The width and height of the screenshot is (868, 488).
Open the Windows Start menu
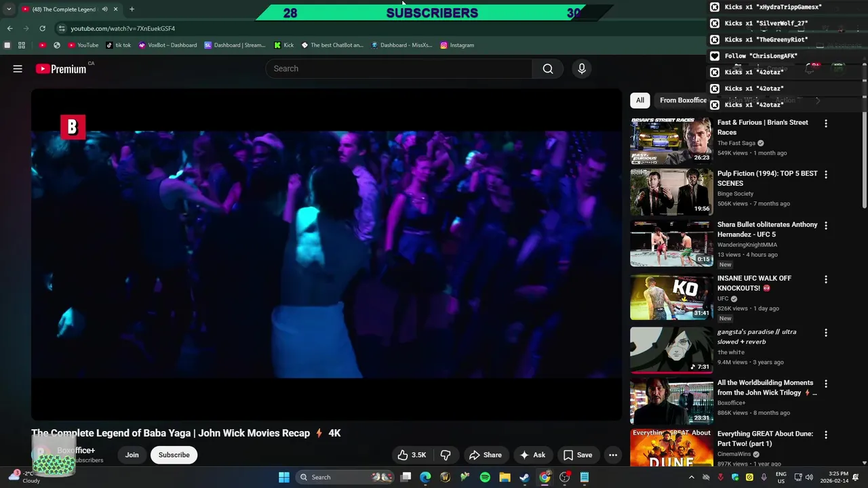[284, 477]
